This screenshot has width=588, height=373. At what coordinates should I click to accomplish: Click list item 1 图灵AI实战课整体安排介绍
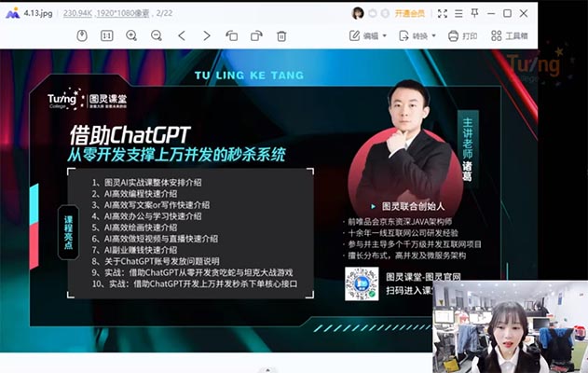pyautogui.click(x=146, y=183)
